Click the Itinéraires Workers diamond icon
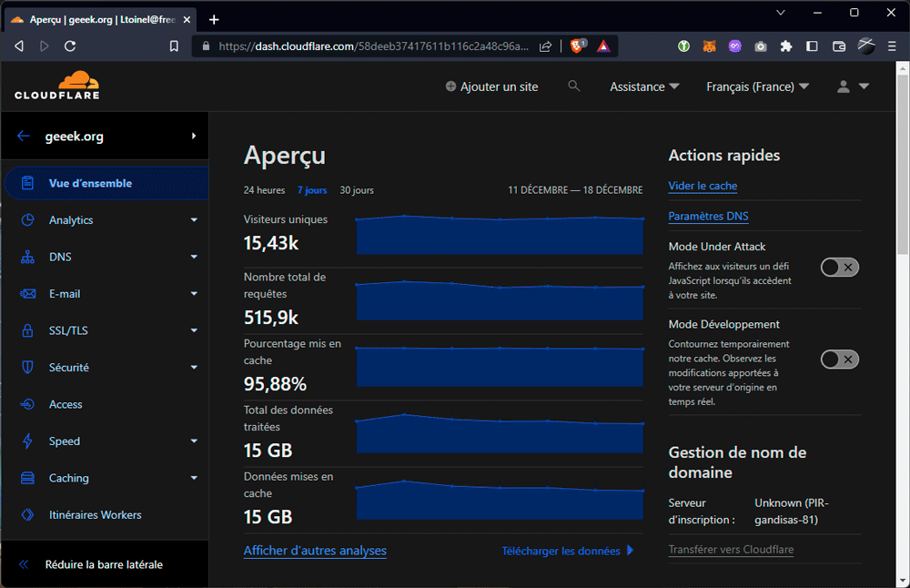 (x=27, y=515)
